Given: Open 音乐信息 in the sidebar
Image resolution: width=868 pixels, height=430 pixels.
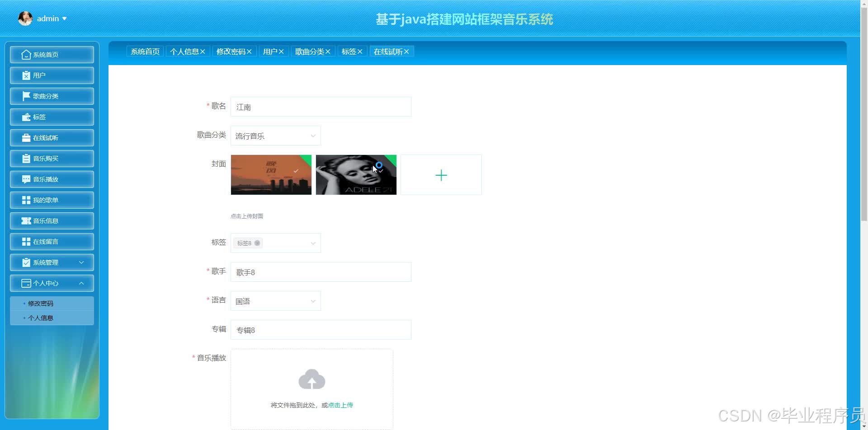Looking at the screenshot, I should click(52, 221).
